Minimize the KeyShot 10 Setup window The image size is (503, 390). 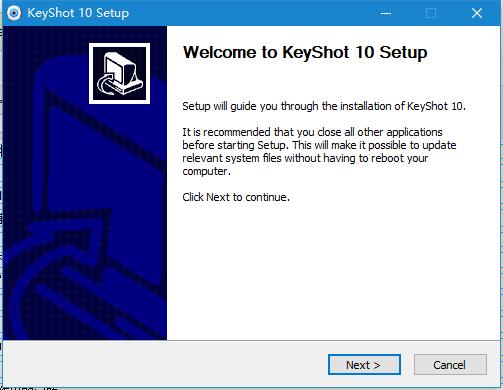tap(386, 13)
